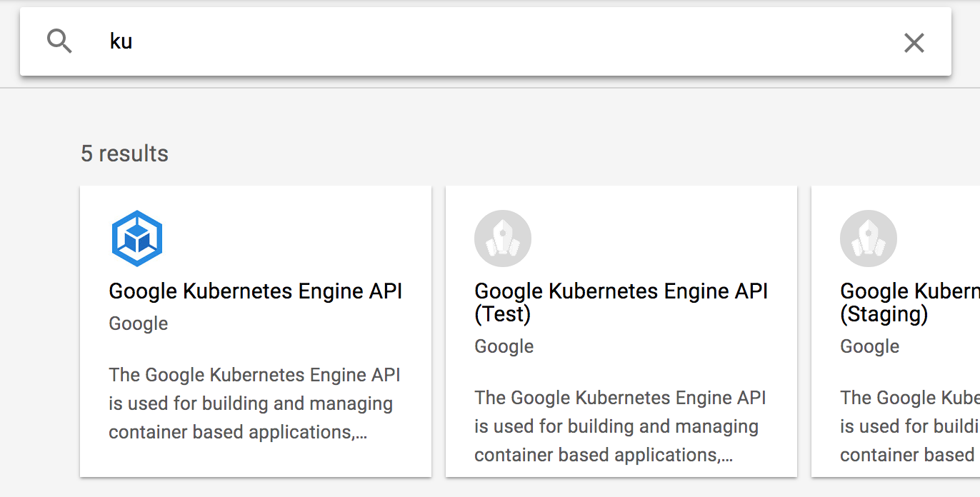Open the Google Kubernetes Engine API title

[x=256, y=291]
